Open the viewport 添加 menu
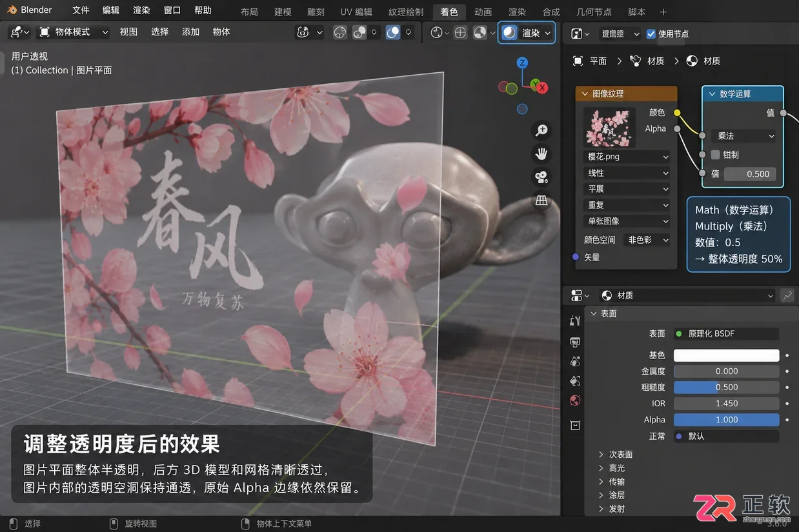This screenshot has height=532, width=799. click(190, 32)
